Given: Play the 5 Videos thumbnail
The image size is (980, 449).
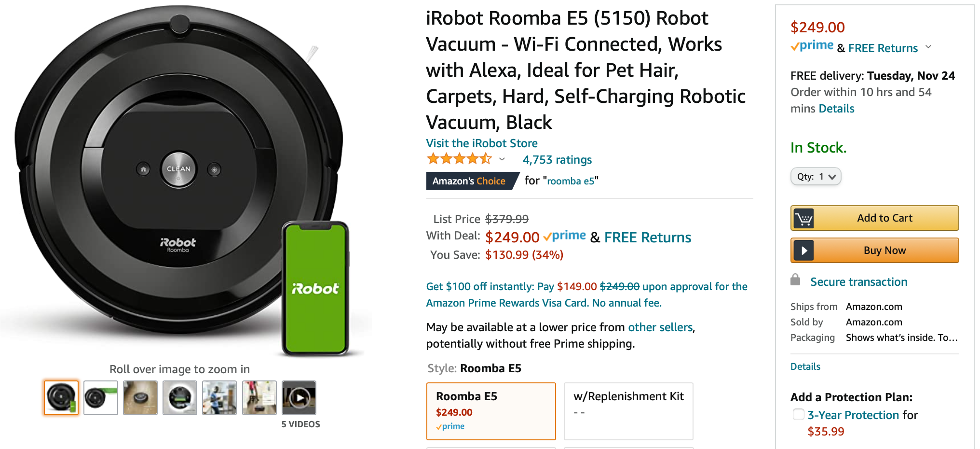Looking at the screenshot, I should (299, 397).
